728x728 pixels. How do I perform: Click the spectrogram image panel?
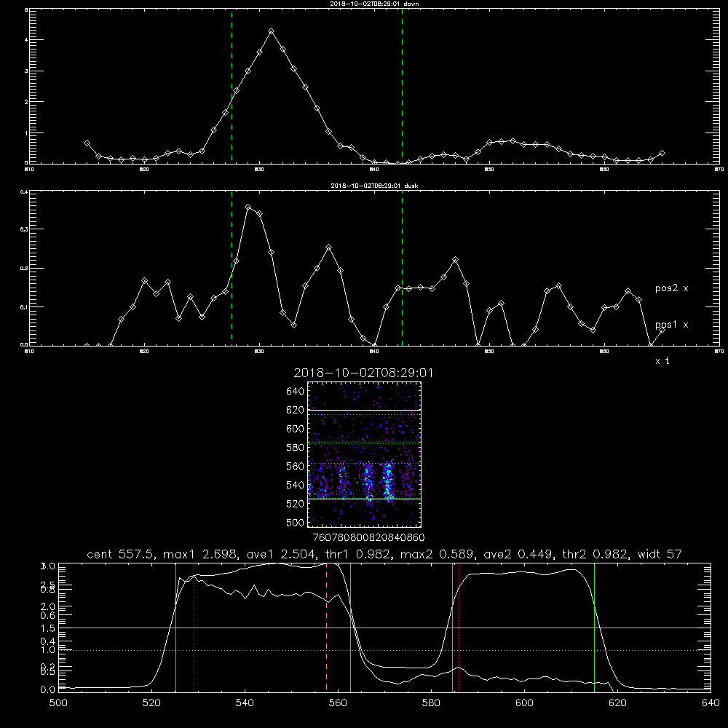365,454
